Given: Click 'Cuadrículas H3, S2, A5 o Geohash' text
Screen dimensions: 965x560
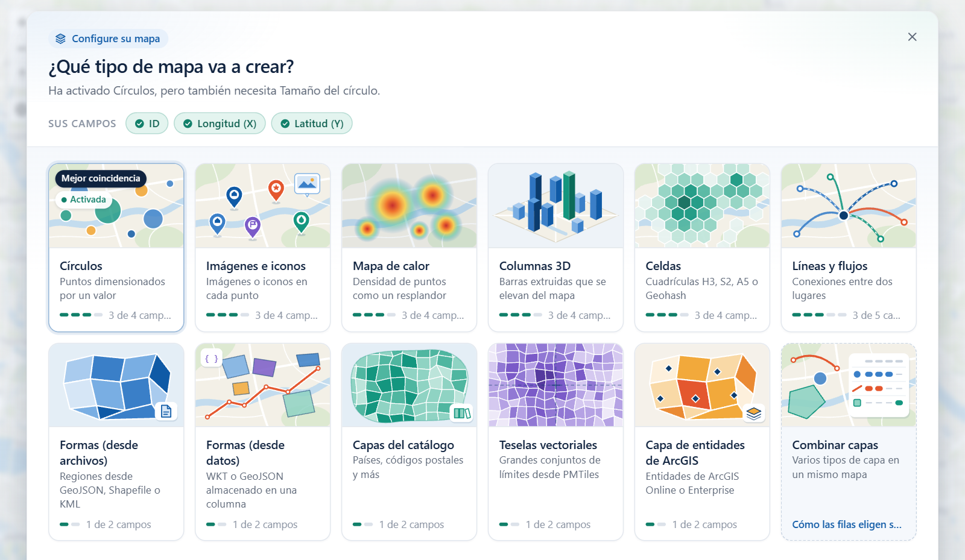Looking at the screenshot, I should click(702, 289).
